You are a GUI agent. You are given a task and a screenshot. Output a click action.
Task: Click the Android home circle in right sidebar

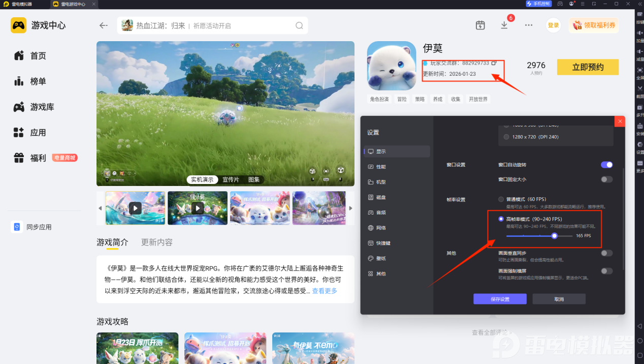[640, 341]
